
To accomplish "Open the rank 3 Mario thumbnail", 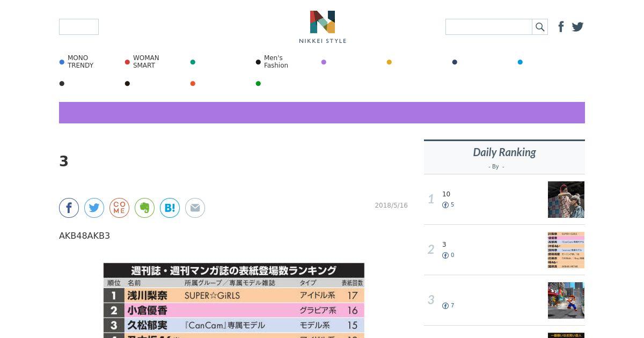I will coord(566,300).
